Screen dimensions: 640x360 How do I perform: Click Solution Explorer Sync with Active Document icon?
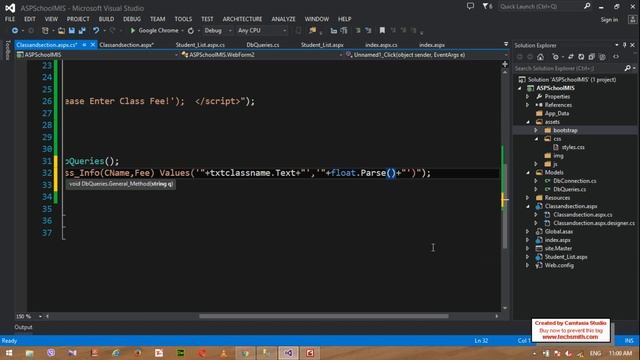[571, 57]
